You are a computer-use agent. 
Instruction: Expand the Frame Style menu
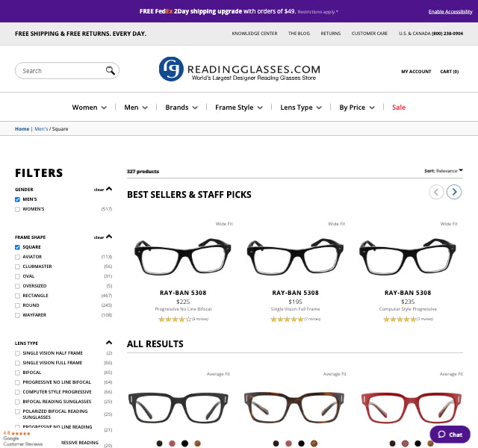pos(239,108)
